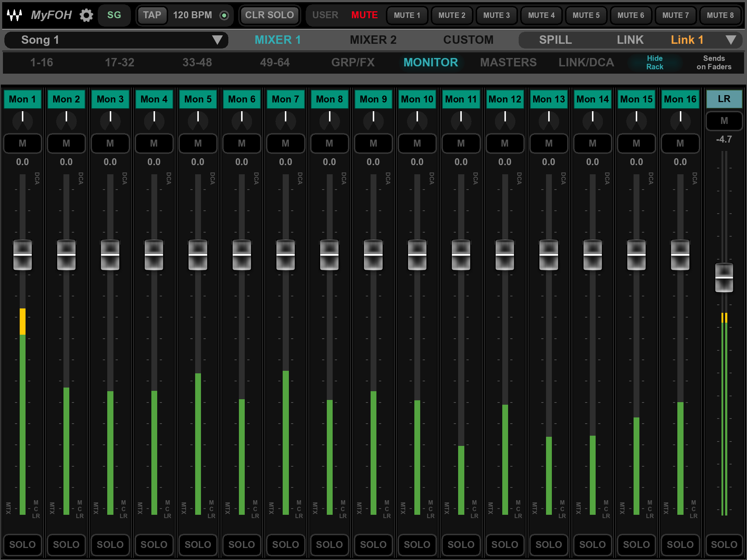747x560 pixels.
Task: Mute the Mon 3 channel
Action: pos(110,143)
